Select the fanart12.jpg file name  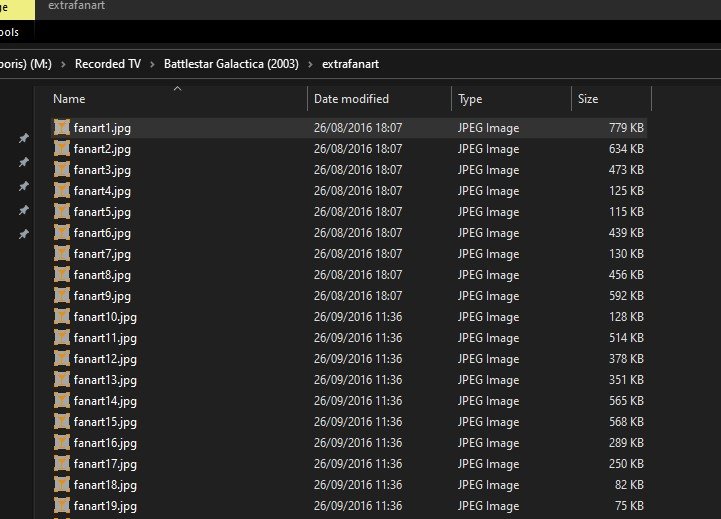point(104,359)
